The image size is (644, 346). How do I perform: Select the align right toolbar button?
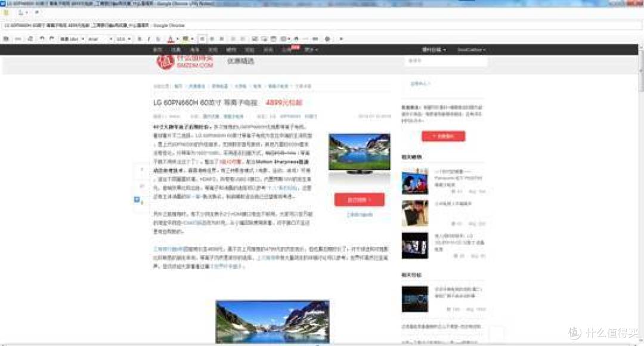point(221,39)
